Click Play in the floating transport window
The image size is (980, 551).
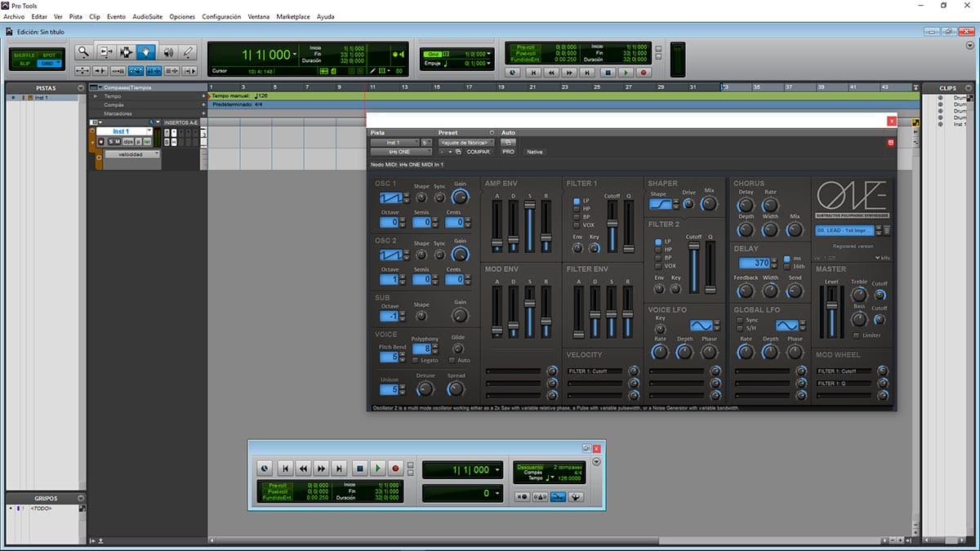pyautogui.click(x=377, y=469)
